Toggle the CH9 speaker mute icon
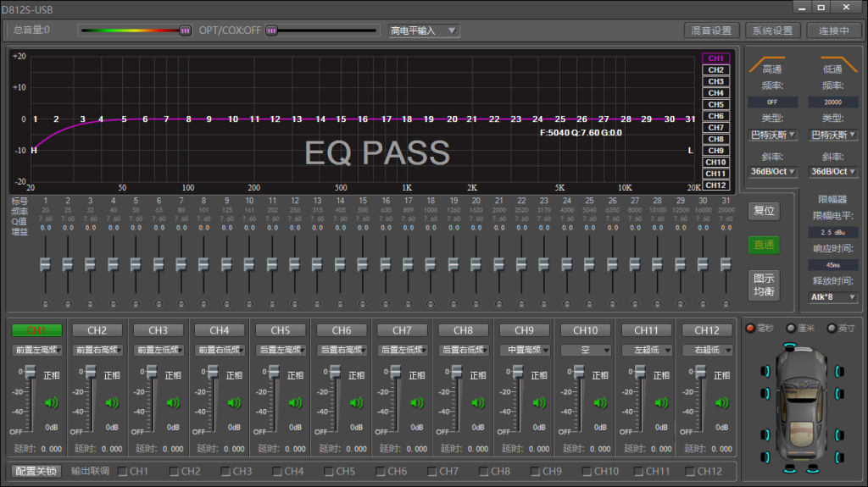This screenshot has height=487, width=868. (539, 403)
